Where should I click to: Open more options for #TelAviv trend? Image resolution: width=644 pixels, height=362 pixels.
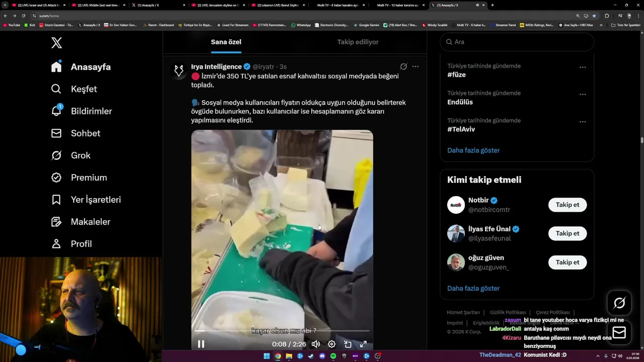(x=582, y=122)
